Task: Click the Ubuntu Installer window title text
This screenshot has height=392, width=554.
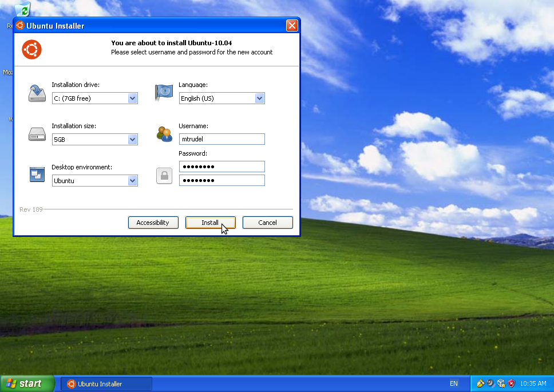Action: click(55, 26)
